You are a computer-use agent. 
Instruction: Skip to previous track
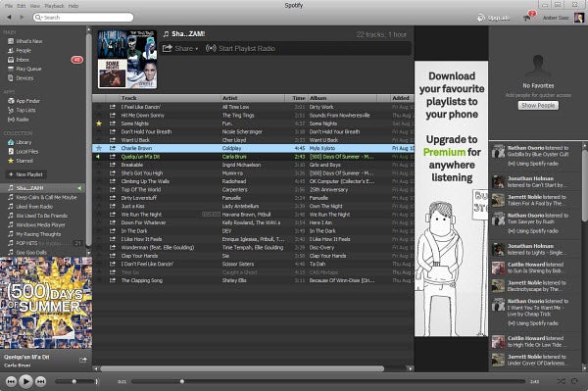11,381
